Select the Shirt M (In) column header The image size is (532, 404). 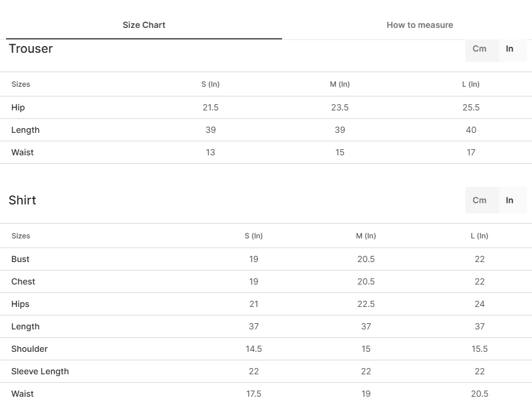point(366,236)
